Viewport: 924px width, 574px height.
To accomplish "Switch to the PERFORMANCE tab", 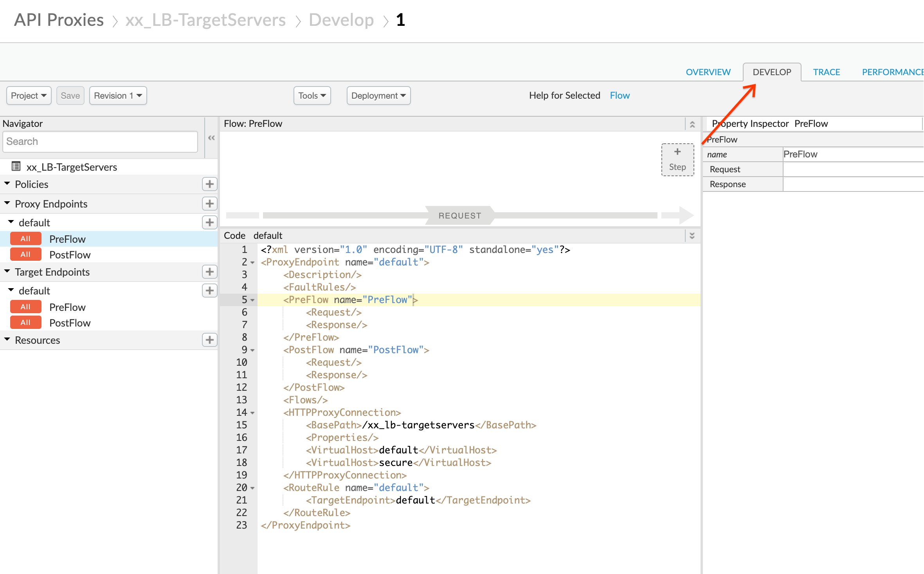I will tap(893, 72).
